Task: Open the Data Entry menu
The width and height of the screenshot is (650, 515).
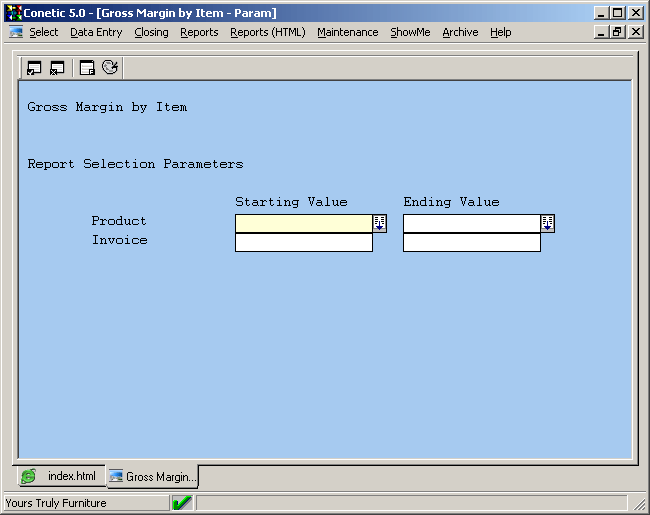Action: 96,32
